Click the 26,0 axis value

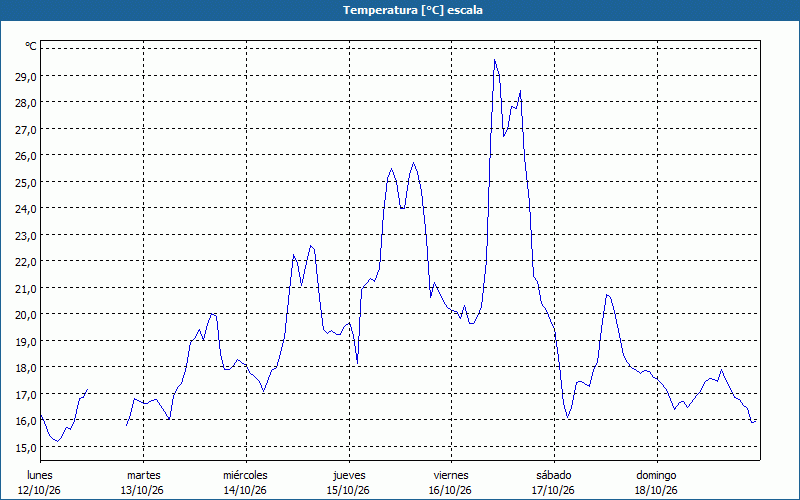pos(26,156)
